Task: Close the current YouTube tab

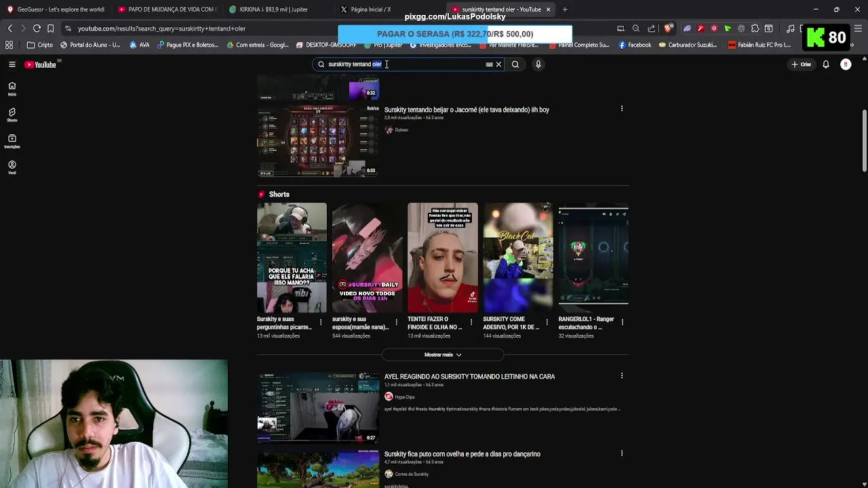Action: click(x=548, y=9)
